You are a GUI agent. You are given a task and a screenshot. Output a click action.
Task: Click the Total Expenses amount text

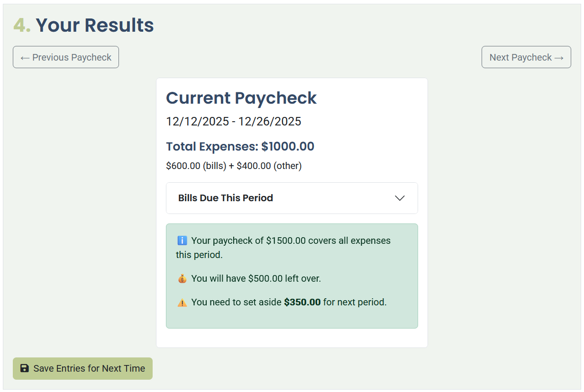tap(240, 146)
